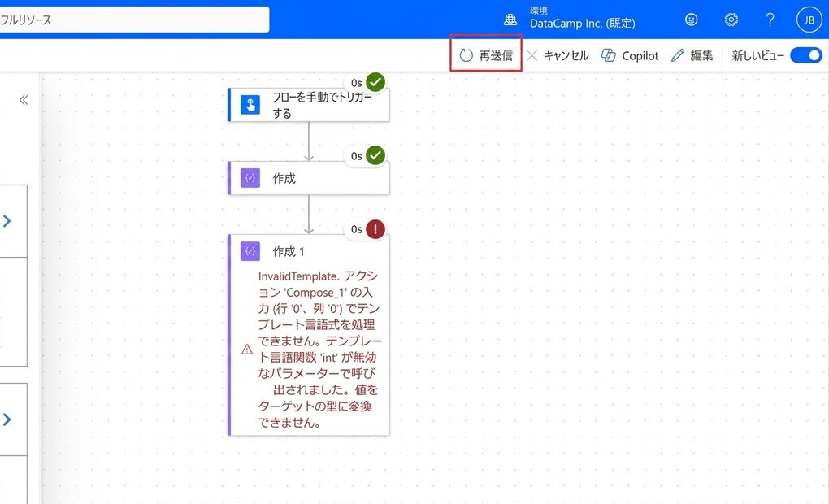Collapse the left panel with double chevron
This screenshot has height=504, width=829.
tap(24, 100)
